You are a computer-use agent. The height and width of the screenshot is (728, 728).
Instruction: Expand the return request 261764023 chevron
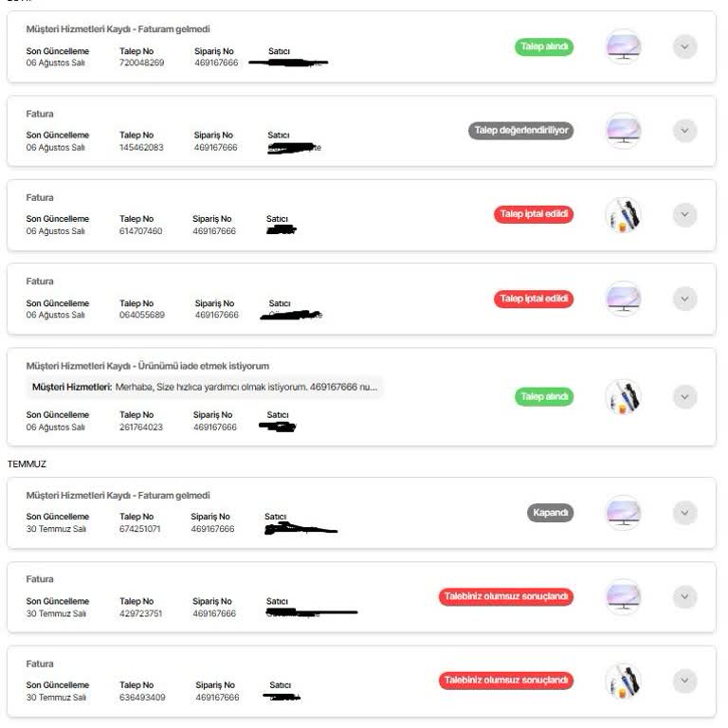[x=684, y=396]
